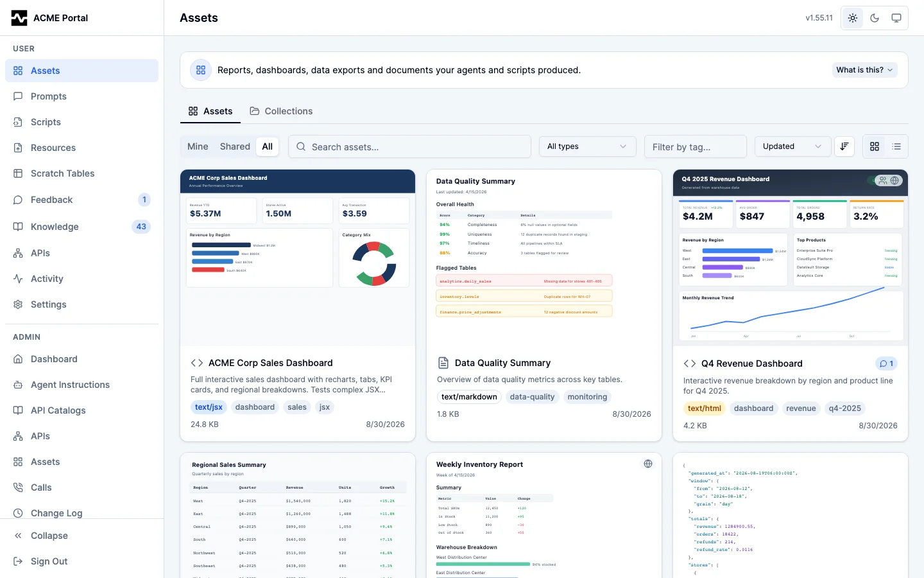
Task: Click the Change Log clock icon
Action: [18, 513]
